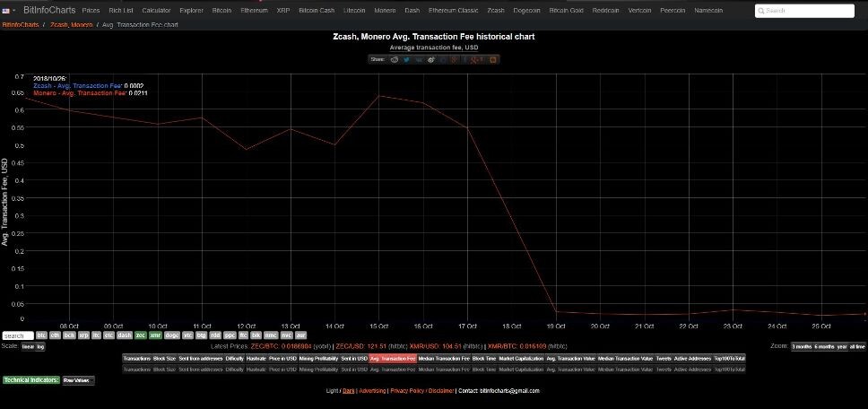Go to Bitcoin page in navbar
The width and height of the screenshot is (868, 409).
(222, 11)
